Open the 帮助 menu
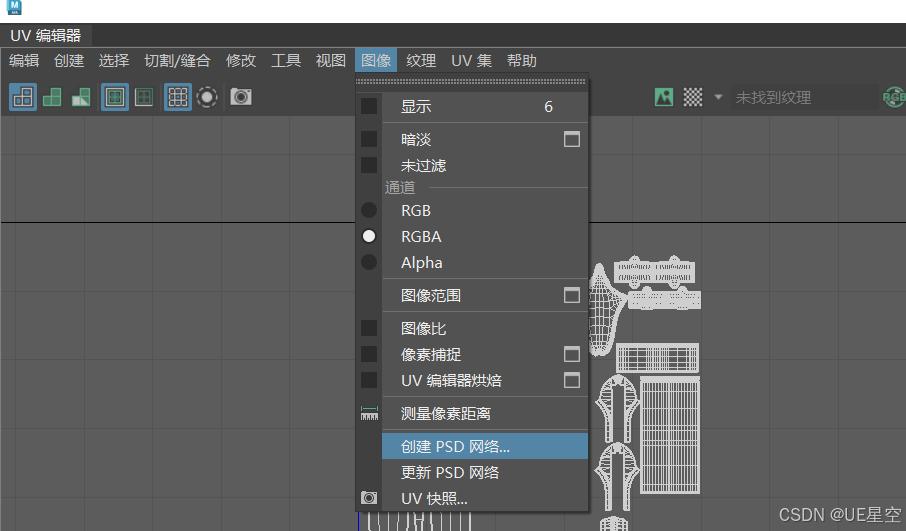The image size is (906, 531). pyautogui.click(x=522, y=61)
